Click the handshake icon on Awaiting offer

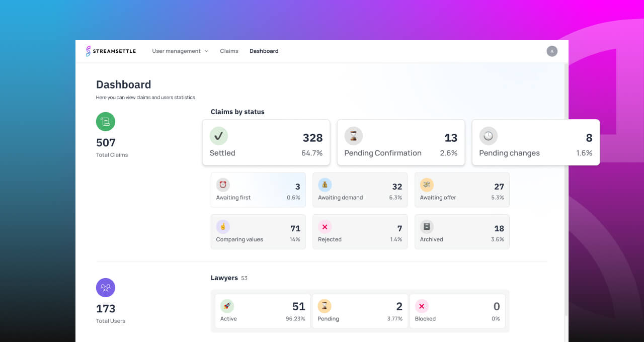pos(427,185)
